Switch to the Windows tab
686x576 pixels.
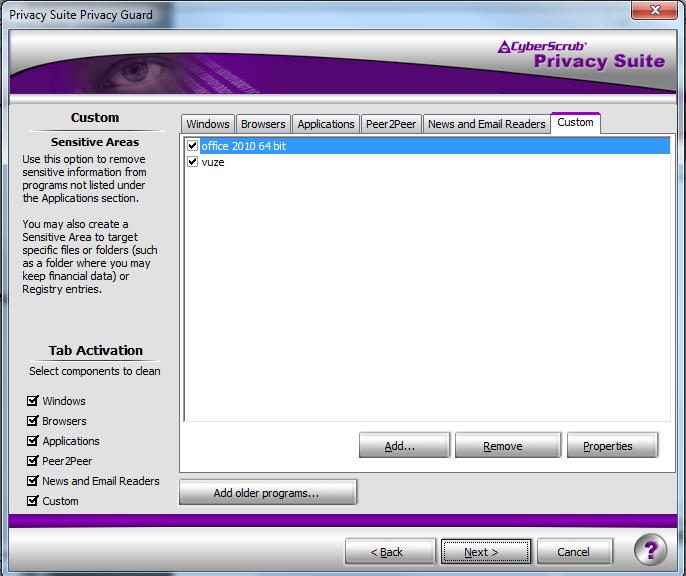tap(208, 124)
